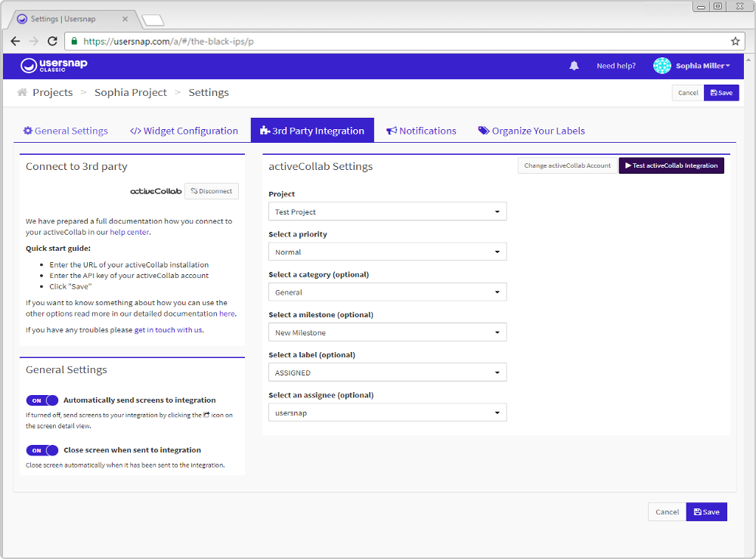Click the Quick start guide: text

58,249
